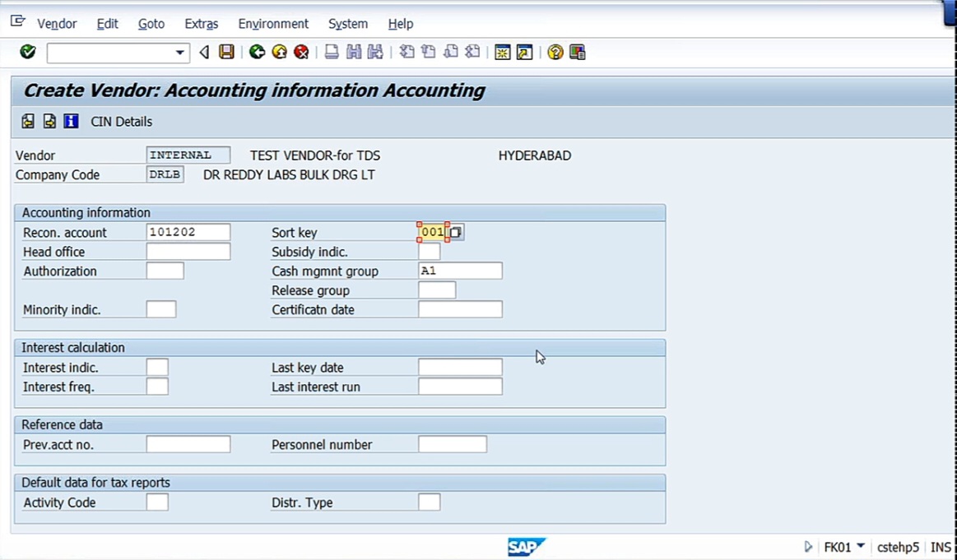The height and width of the screenshot is (560, 957).
Task: Click the Interest indic. field
Action: click(x=157, y=368)
